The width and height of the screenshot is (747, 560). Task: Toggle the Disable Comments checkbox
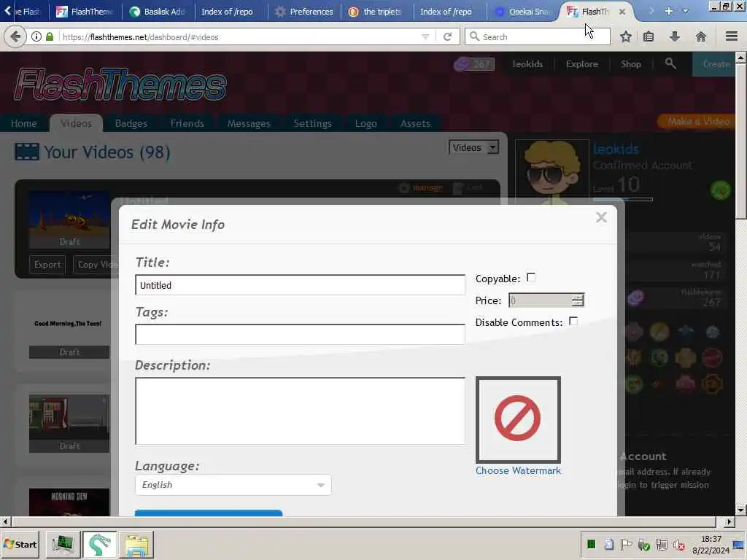tap(573, 322)
